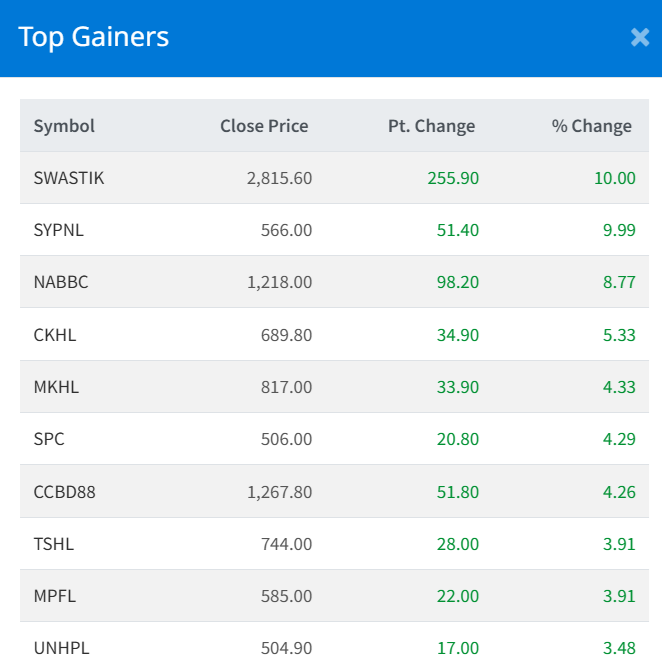Screen dimensions: 662x666
Task: Click the MKHL symbol
Action: pos(56,387)
